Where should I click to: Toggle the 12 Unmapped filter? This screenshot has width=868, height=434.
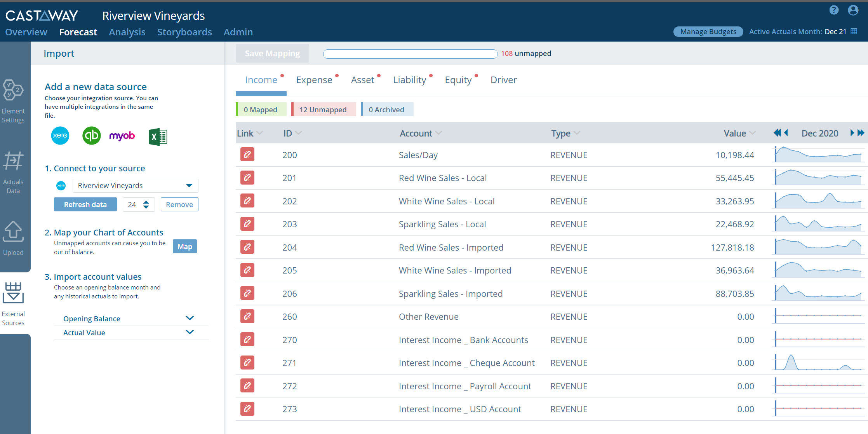pyautogui.click(x=323, y=109)
